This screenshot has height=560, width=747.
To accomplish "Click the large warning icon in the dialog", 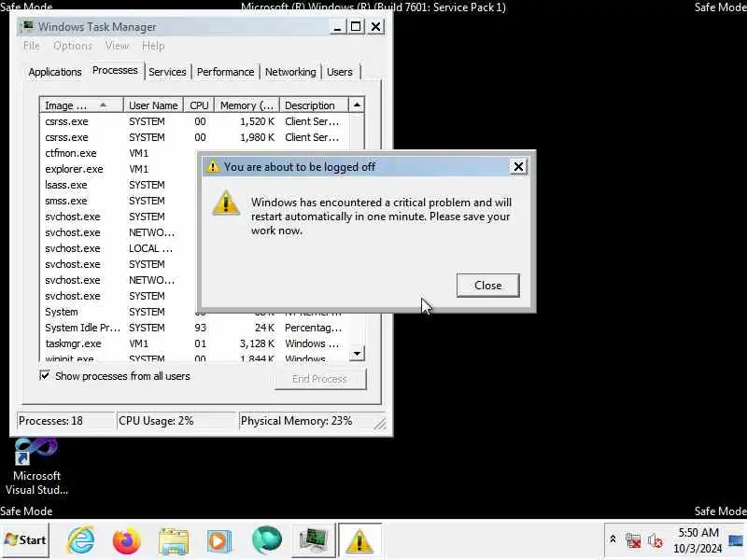I will click(x=226, y=203).
